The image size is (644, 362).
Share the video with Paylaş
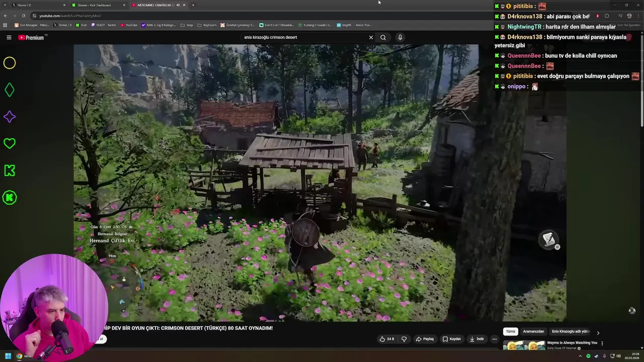pyautogui.click(x=425, y=339)
